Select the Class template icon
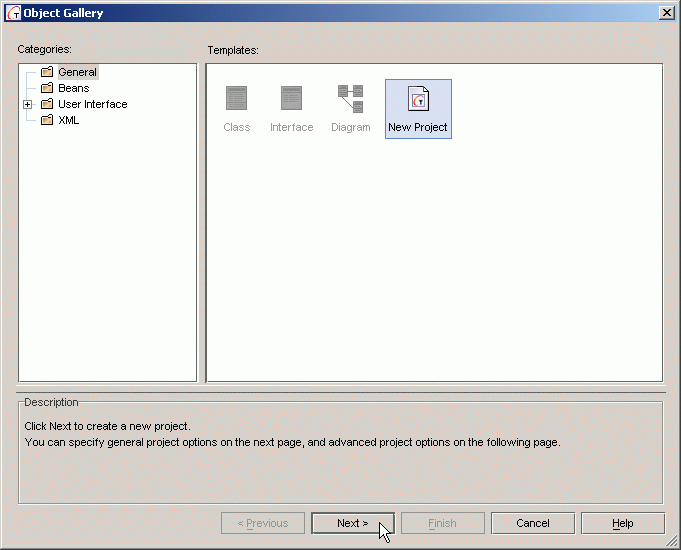 pos(236,98)
